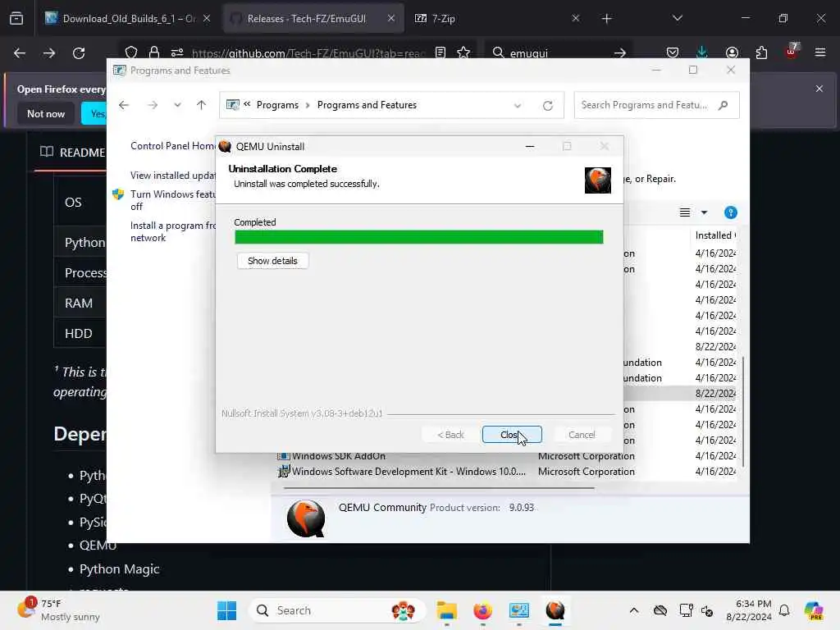This screenshot has height=630, width=840.
Task: Toggle reader view icon in address bar
Action: point(441,52)
